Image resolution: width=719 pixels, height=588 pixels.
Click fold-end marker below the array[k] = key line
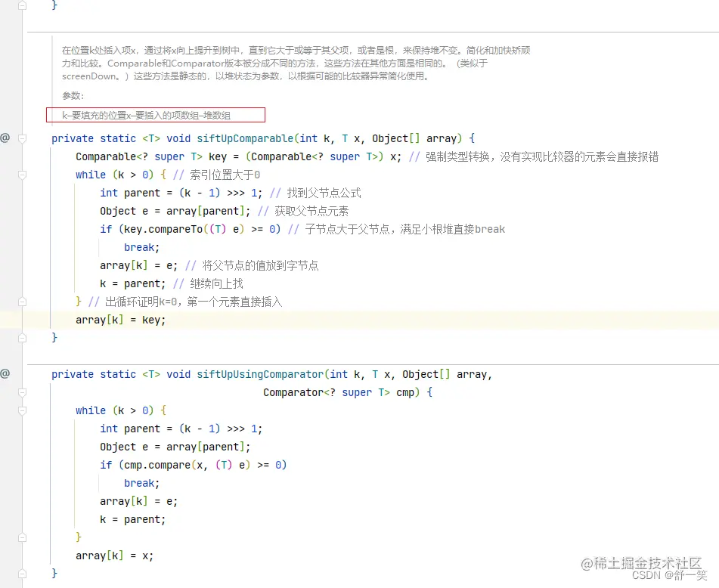tap(22, 338)
